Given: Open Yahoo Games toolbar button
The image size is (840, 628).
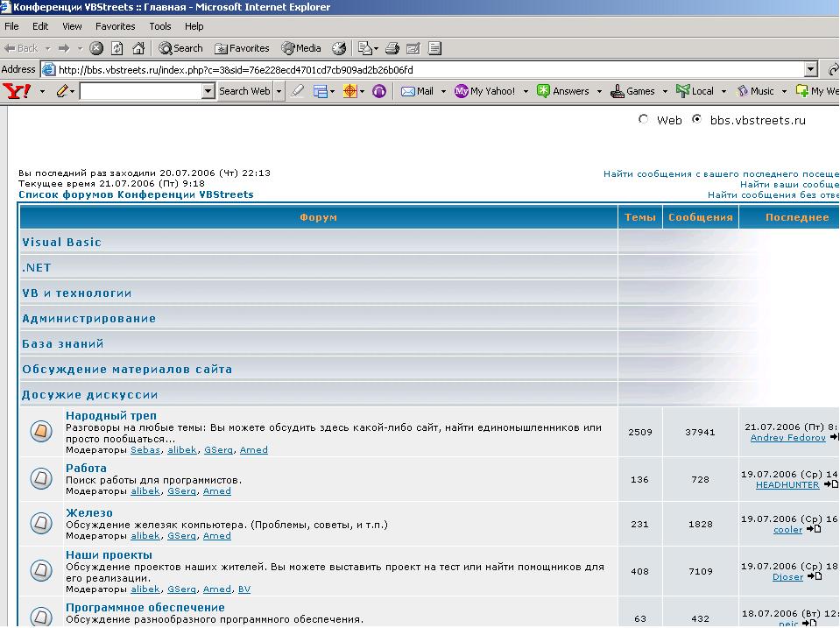Looking at the screenshot, I should (x=632, y=91).
